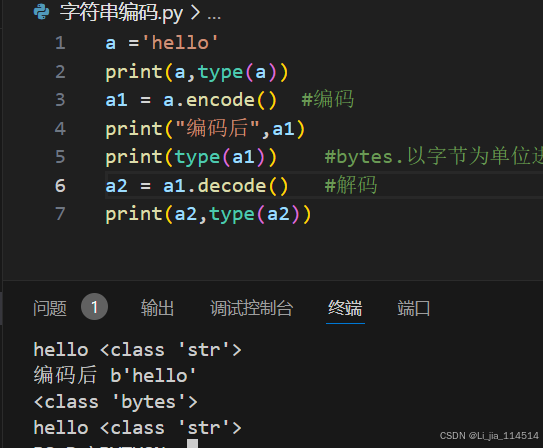The width and height of the screenshot is (543, 448).
Task: Open the 字符串编码.py breadcrumb item
Action: coord(121,12)
